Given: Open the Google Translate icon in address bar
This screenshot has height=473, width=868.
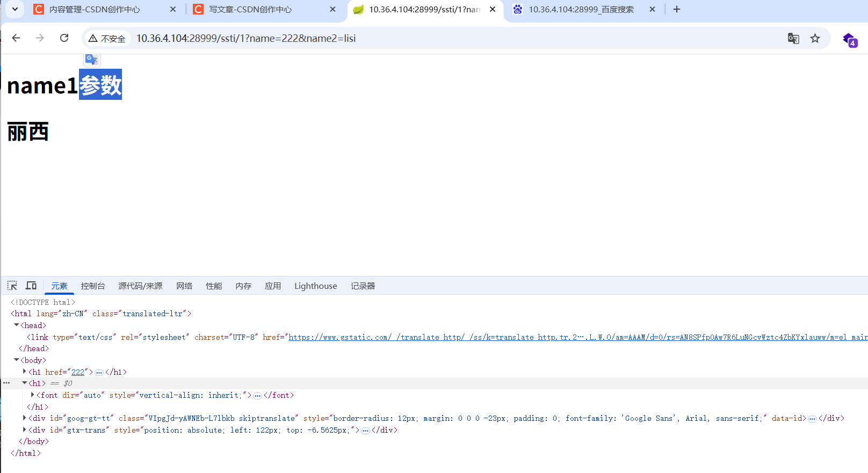Looking at the screenshot, I should 793,38.
